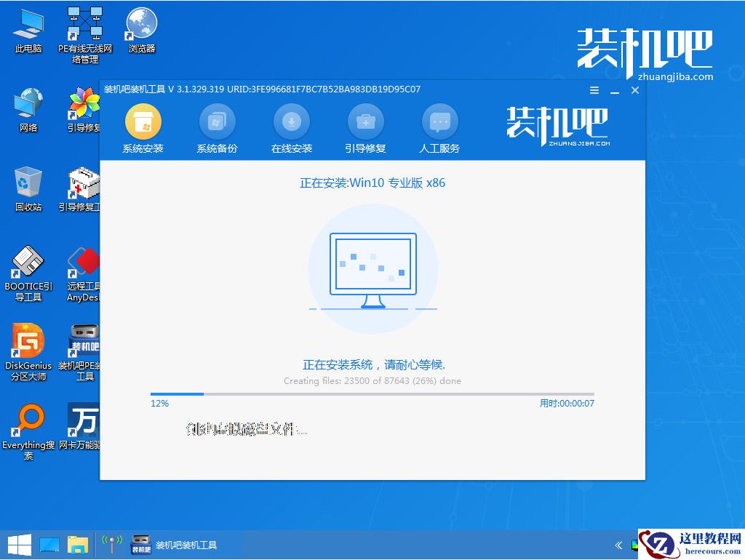Select the 系统安装 tool in the toolbar

[x=143, y=129]
